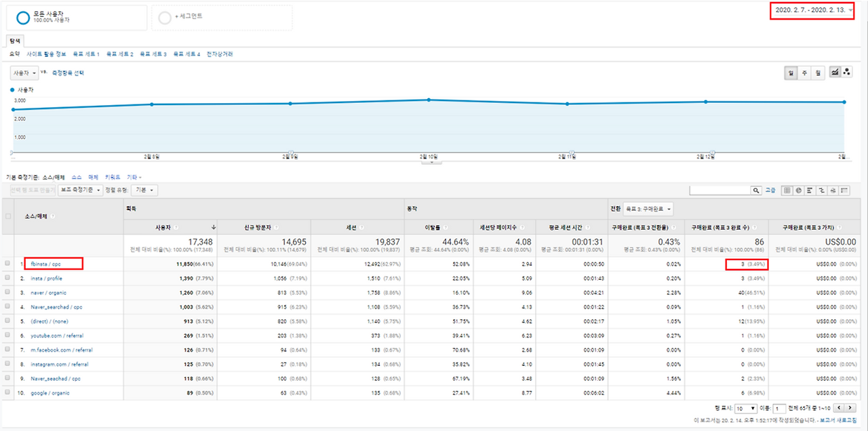Switch to 목표 세트 2 tab

pos(119,54)
